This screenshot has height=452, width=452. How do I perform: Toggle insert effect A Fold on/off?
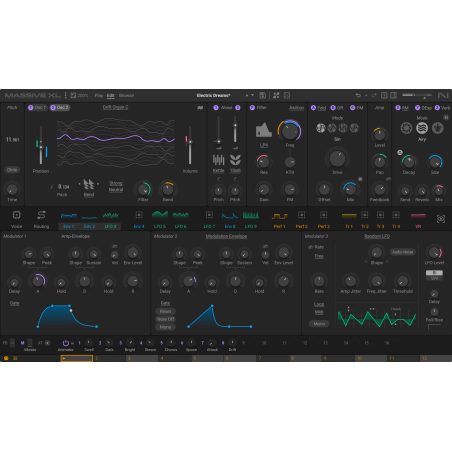[313, 108]
